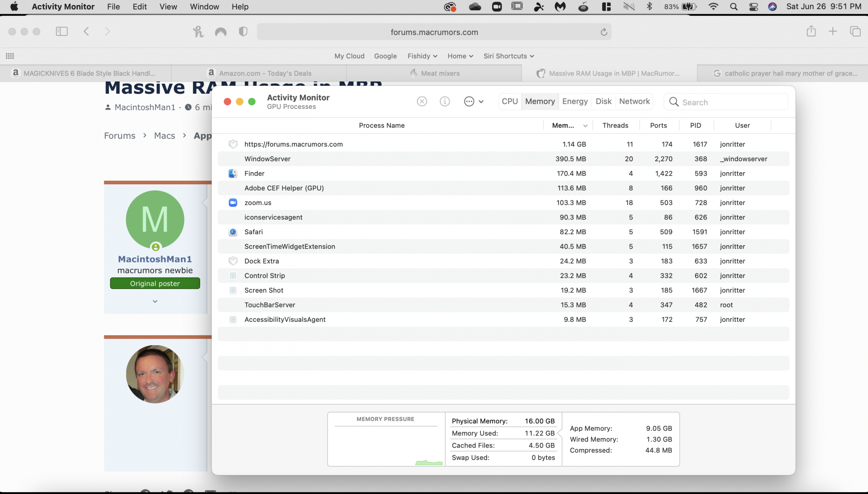The image size is (868, 494).
Task: Select the Network tab
Action: point(634,101)
